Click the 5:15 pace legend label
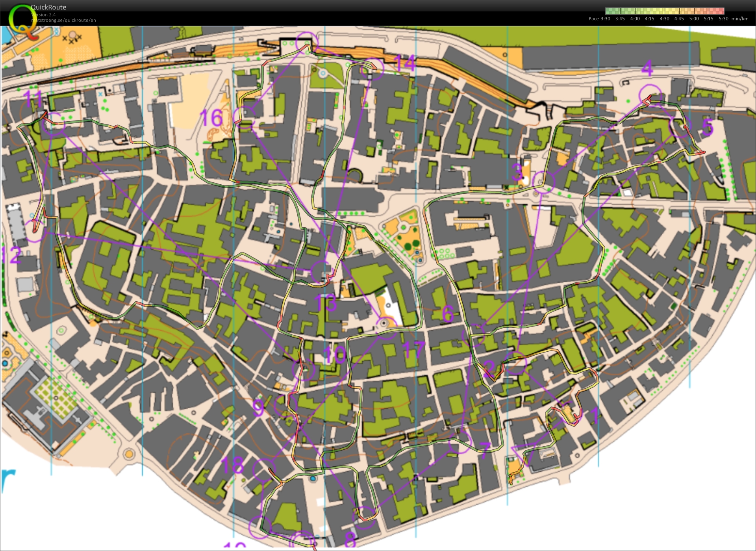The height and width of the screenshot is (551, 756). click(709, 19)
